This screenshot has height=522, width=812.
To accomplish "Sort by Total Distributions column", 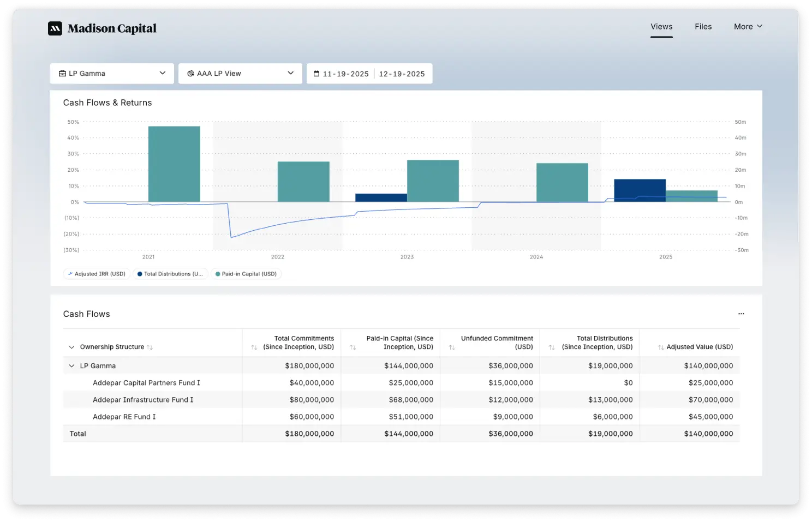I will click(x=552, y=347).
